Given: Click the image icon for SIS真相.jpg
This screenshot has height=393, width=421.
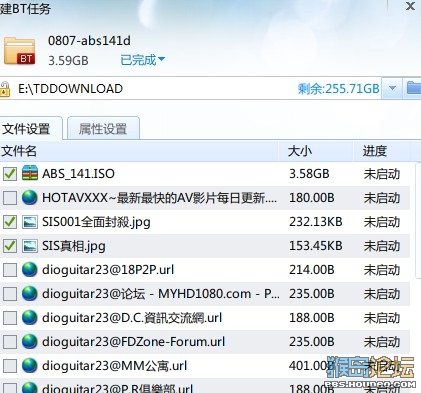Looking at the screenshot, I should coord(30,246).
